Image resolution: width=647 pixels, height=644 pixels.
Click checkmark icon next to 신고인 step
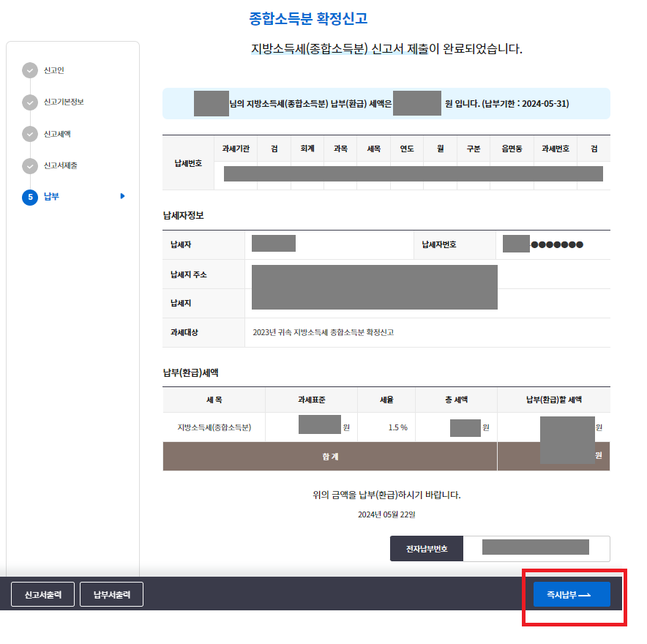[29, 71]
